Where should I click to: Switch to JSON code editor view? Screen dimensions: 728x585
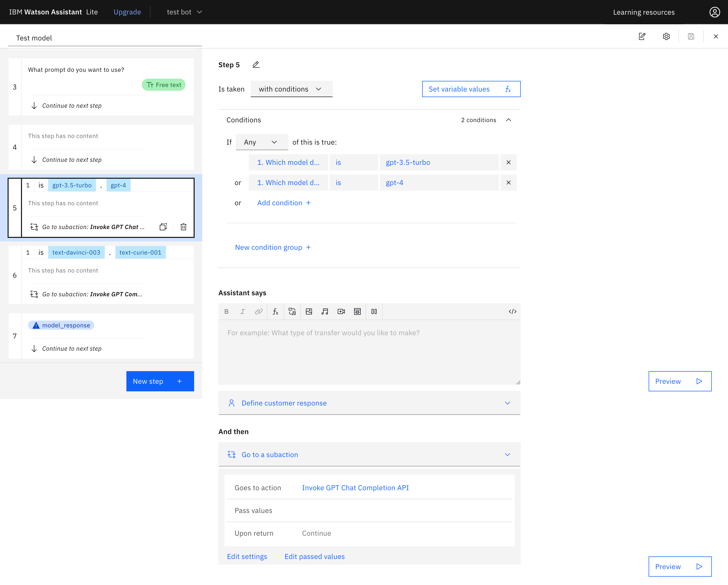click(512, 311)
